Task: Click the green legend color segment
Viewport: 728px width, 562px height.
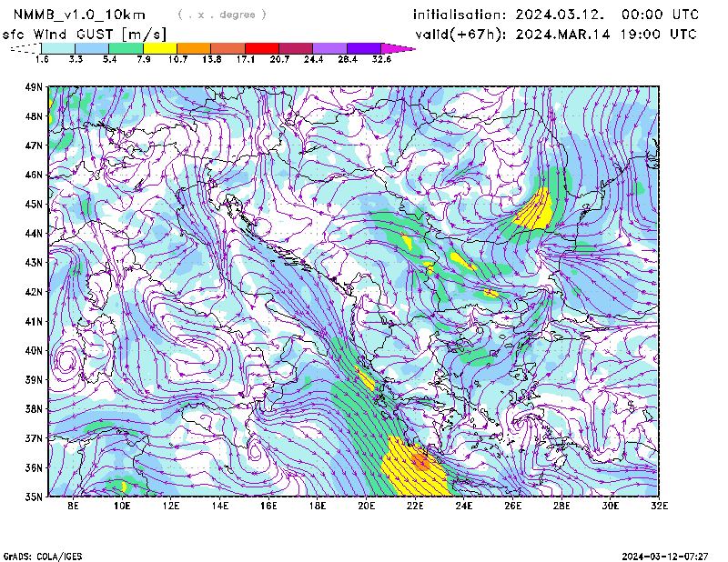Action: click(126, 47)
